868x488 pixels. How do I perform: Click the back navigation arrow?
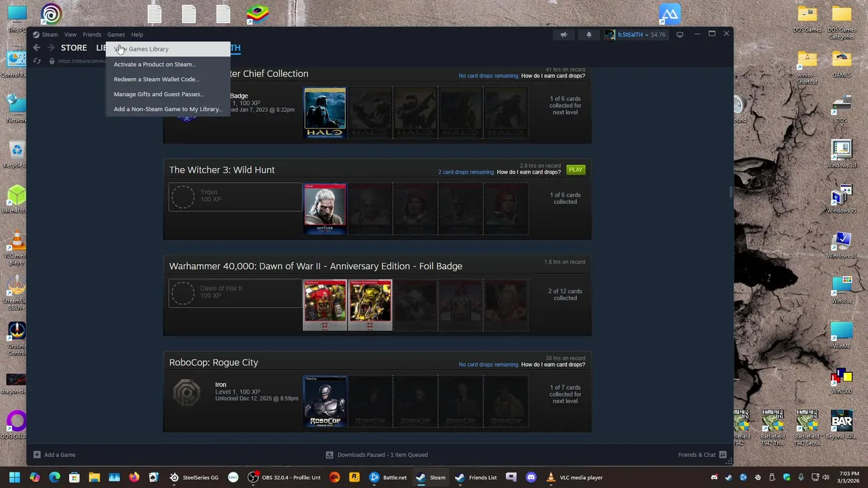[x=37, y=48]
